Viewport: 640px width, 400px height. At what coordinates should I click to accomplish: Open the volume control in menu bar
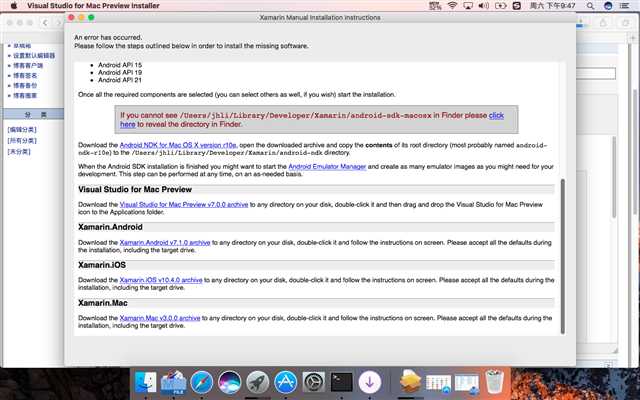[484, 6]
